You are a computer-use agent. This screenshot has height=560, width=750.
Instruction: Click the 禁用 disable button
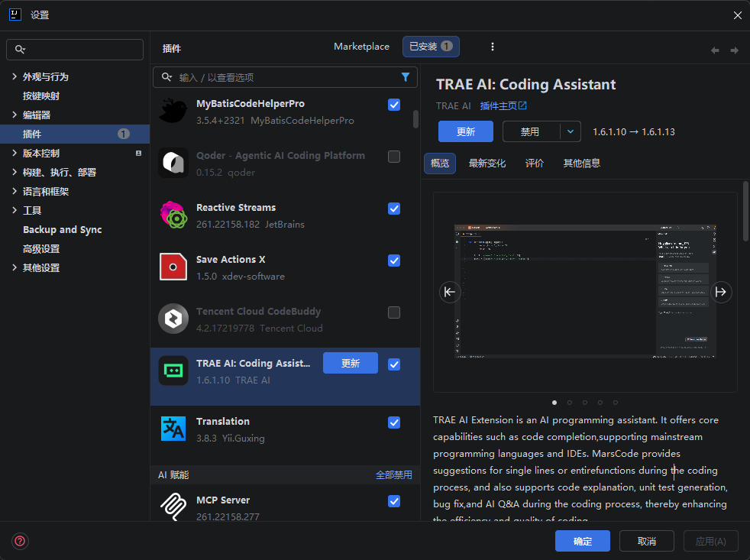[530, 131]
